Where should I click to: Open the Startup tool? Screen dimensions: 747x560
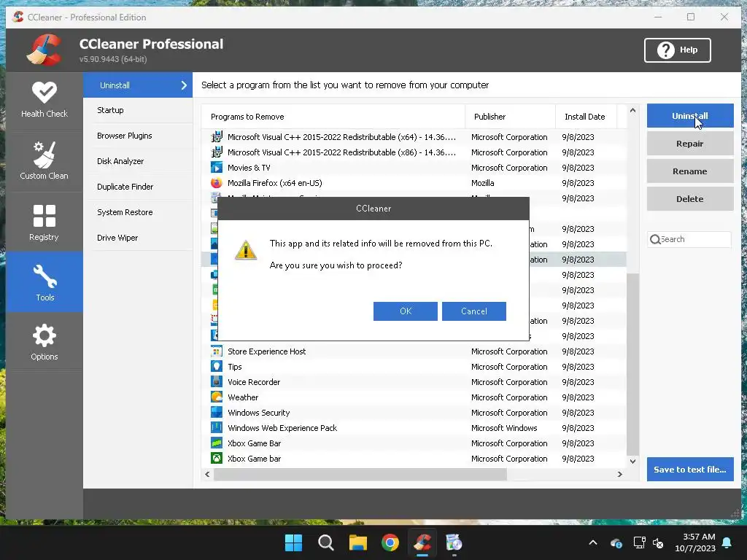[138, 110]
